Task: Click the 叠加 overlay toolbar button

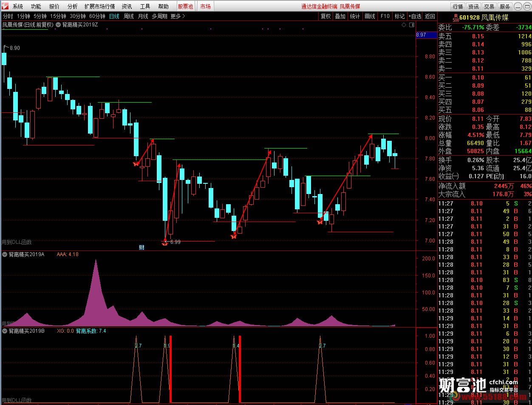Action: tap(340, 16)
